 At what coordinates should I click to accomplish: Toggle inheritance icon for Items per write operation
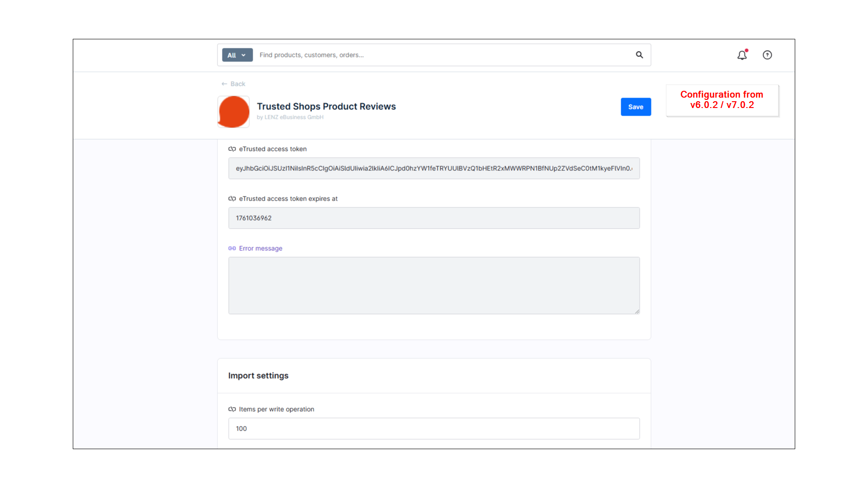(x=232, y=409)
